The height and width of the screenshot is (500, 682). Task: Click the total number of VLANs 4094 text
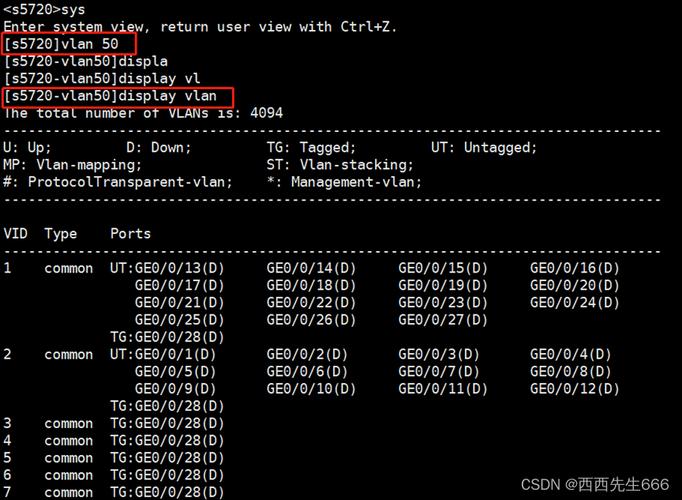coord(143,113)
